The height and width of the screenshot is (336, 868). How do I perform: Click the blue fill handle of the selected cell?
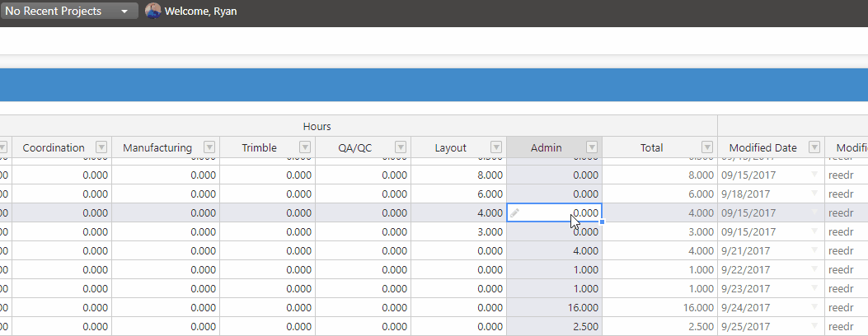602,222
